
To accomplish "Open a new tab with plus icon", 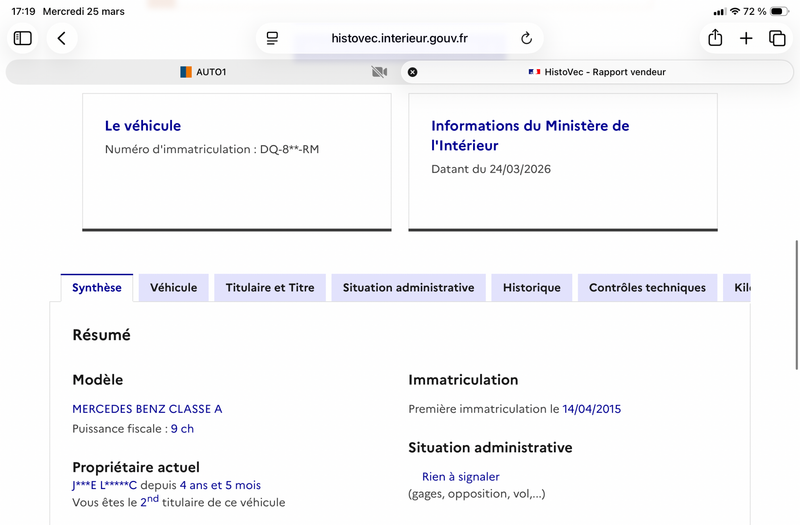I will (x=746, y=38).
